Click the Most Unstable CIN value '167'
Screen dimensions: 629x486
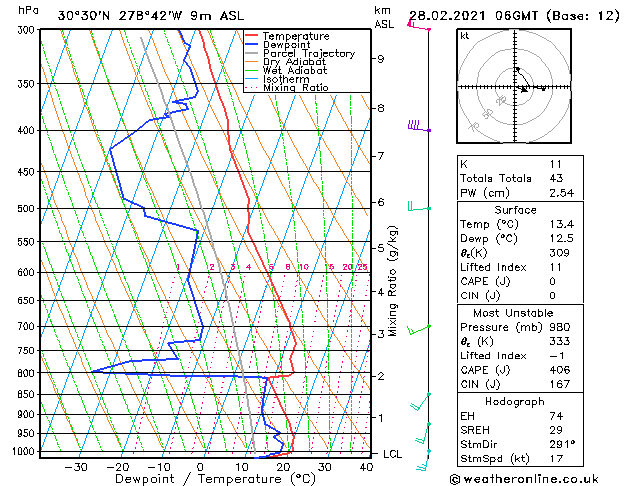coord(560,384)
